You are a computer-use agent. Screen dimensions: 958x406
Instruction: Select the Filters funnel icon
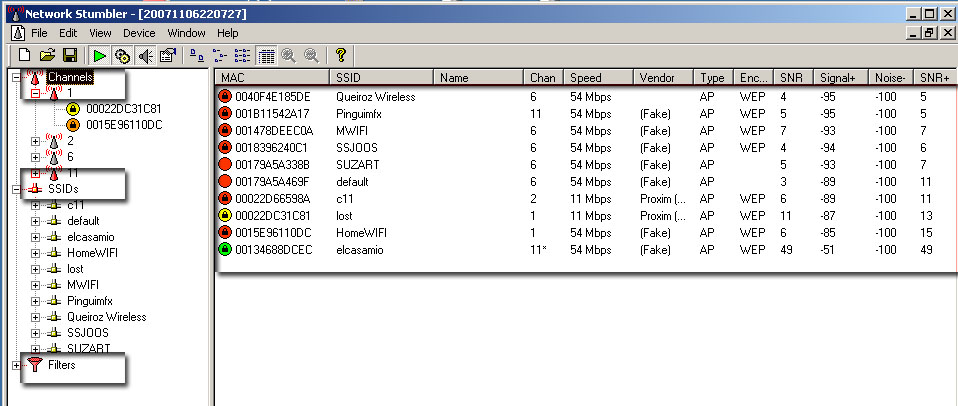click(35, 365)
